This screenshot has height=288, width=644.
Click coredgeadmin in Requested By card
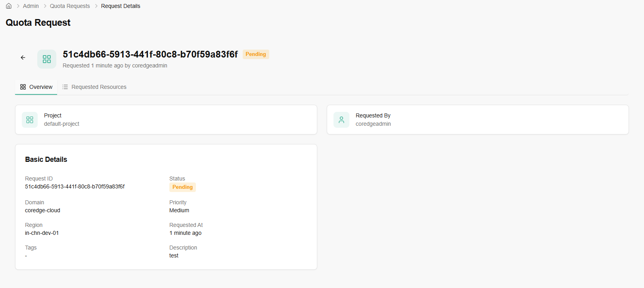tap(373, 124)
